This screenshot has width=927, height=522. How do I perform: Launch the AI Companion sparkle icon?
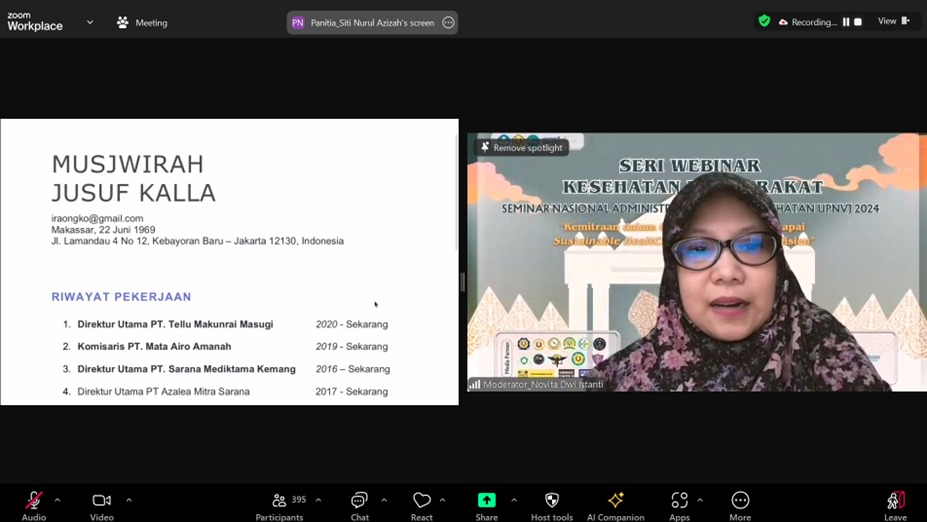(615, 501)
